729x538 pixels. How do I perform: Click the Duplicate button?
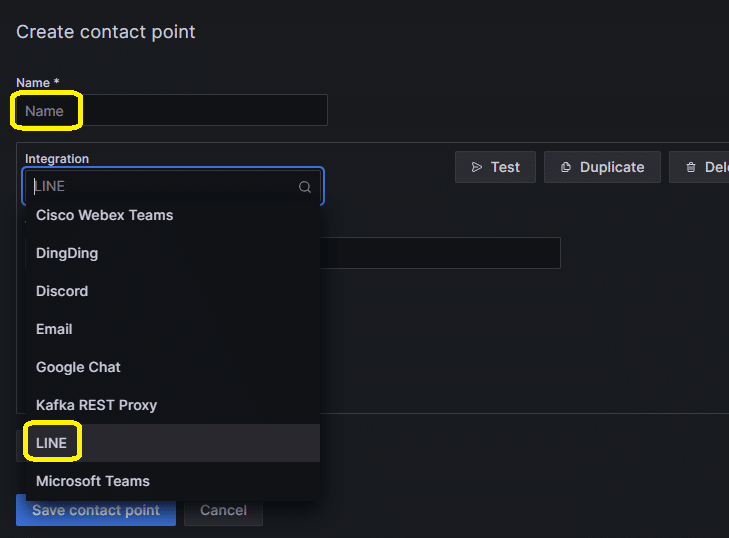point(602,167)
